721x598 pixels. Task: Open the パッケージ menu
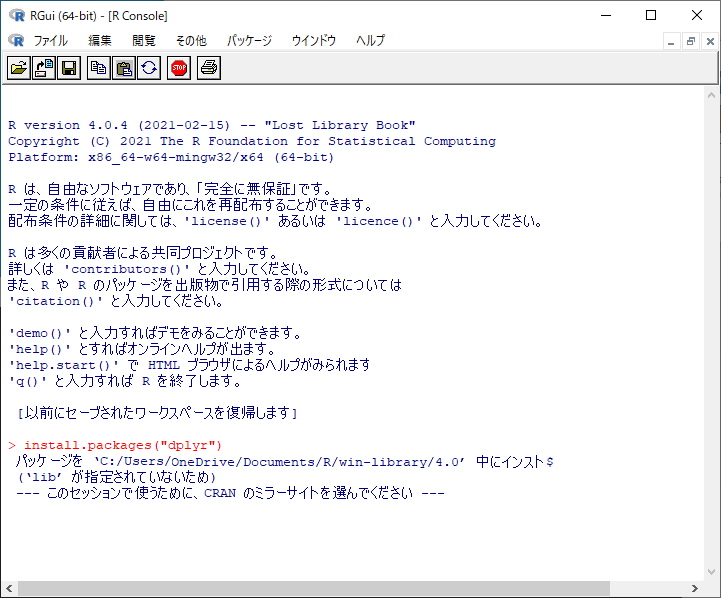249,40
